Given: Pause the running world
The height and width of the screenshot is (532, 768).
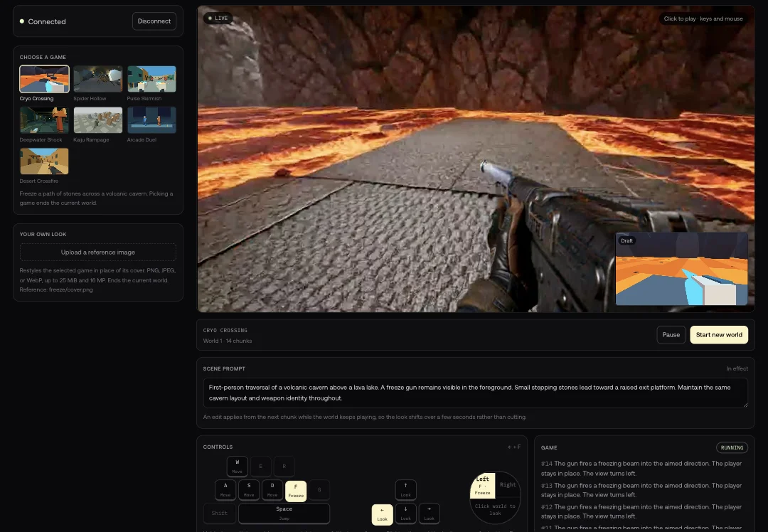Looking at the screenshot, I should pyautogui.click(x=671, y=335).
